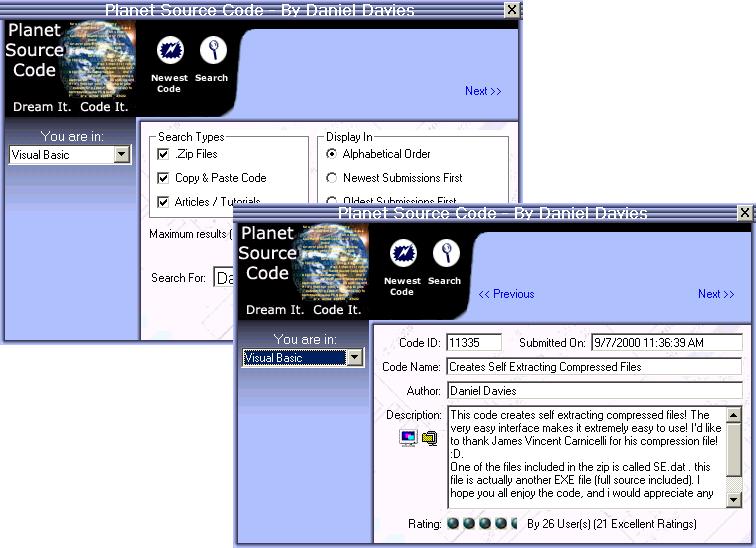
Task: Expand the Visual Basic dropdown in the front window
Action: [x=354, y=358]
